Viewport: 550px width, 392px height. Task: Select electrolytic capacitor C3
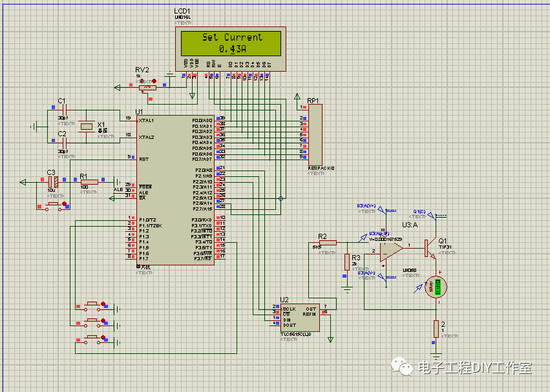coord(53,182)
